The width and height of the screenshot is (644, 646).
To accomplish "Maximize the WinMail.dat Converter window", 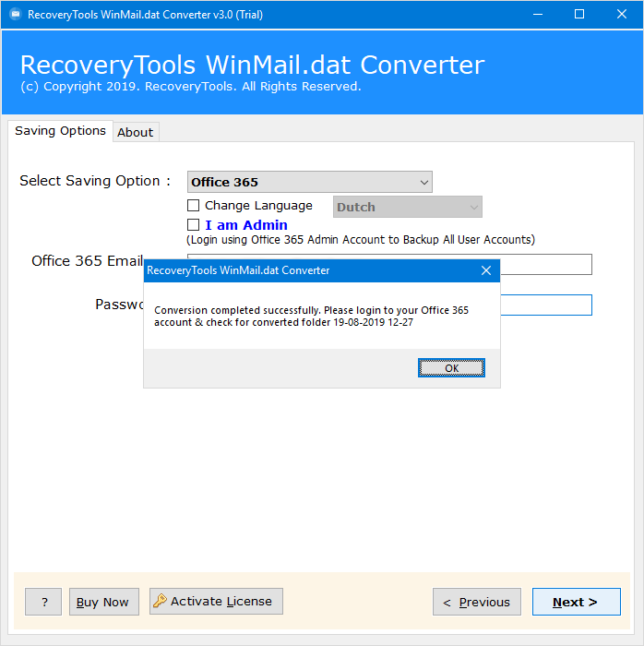I will coord(578,15).
